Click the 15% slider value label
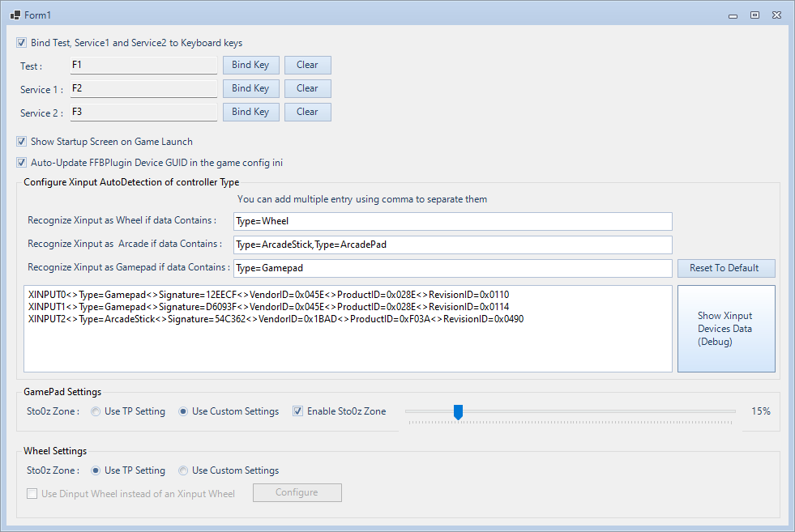Image resolution: width=795 pixels, height=532 pixels. 760,411
